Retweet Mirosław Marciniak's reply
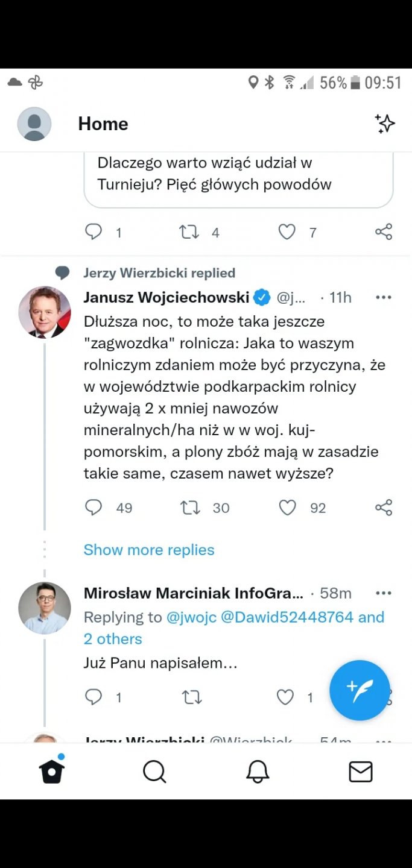Image resolution: width=412 pixels, height=868 pixels. 192,697
